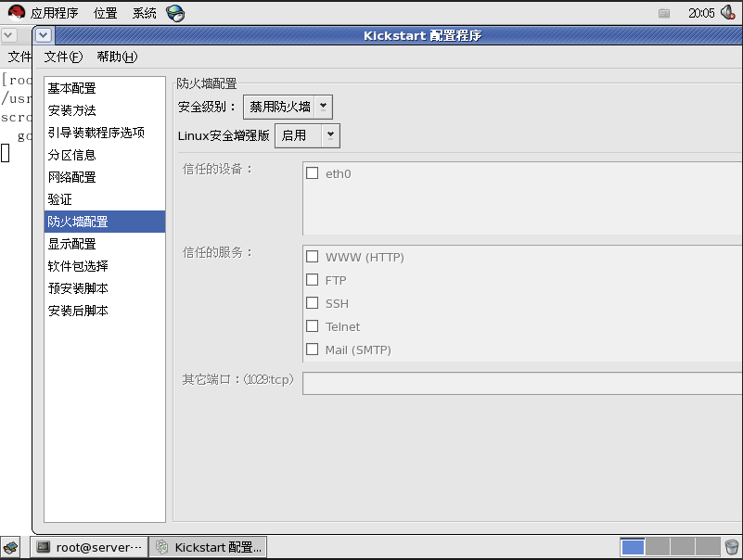Select 防火墙配置 in the sidebar
The height and width of the screenshot is (560, 743).
click(x=105, y=222)
